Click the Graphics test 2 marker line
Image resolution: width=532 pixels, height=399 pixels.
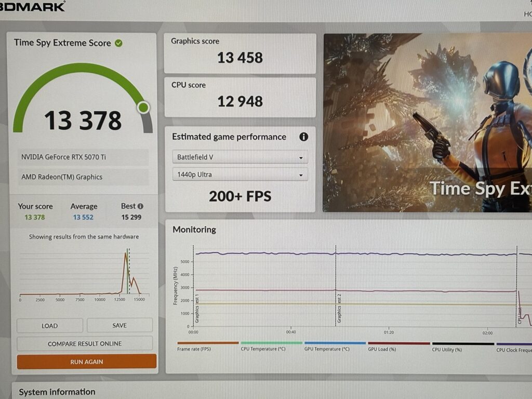click(x=336, y=286)
